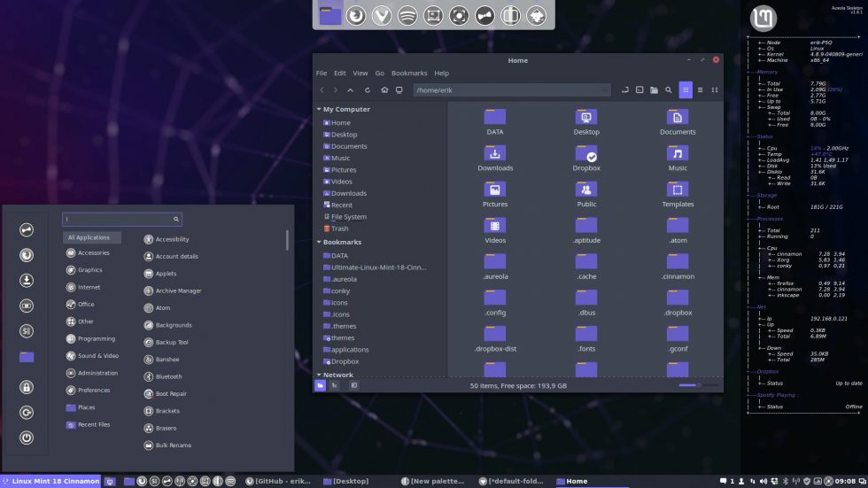
Task: Click the volume icon in system tray
Action: coord(763,482)
